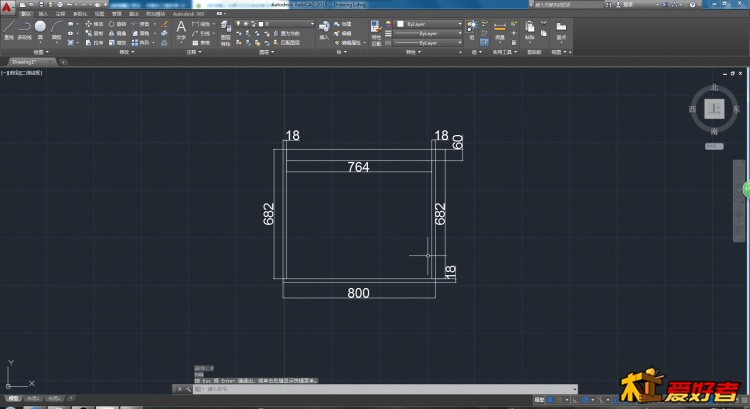
Task: Select the Leader (引线) tool
Action: (201, 33)
